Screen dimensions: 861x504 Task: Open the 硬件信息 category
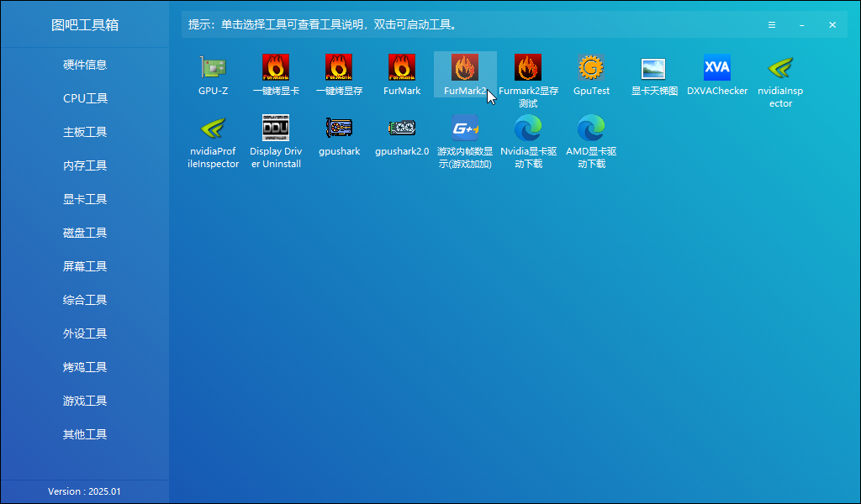(85, 65)
